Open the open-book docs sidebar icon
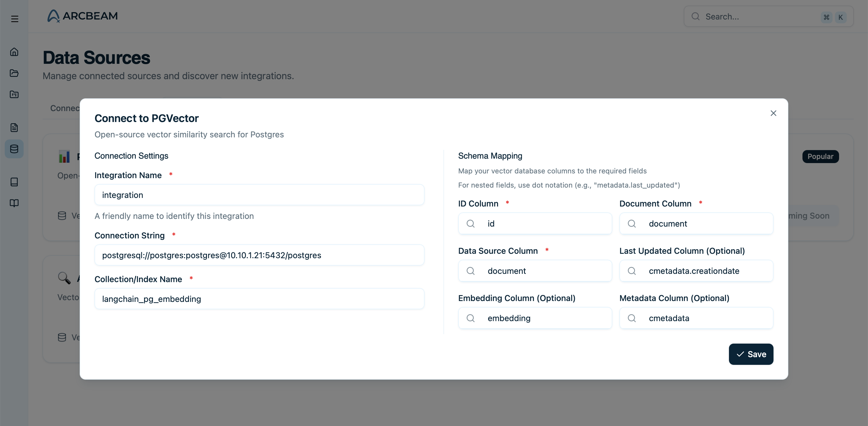868x426 pixels. (x=14, y=203)
